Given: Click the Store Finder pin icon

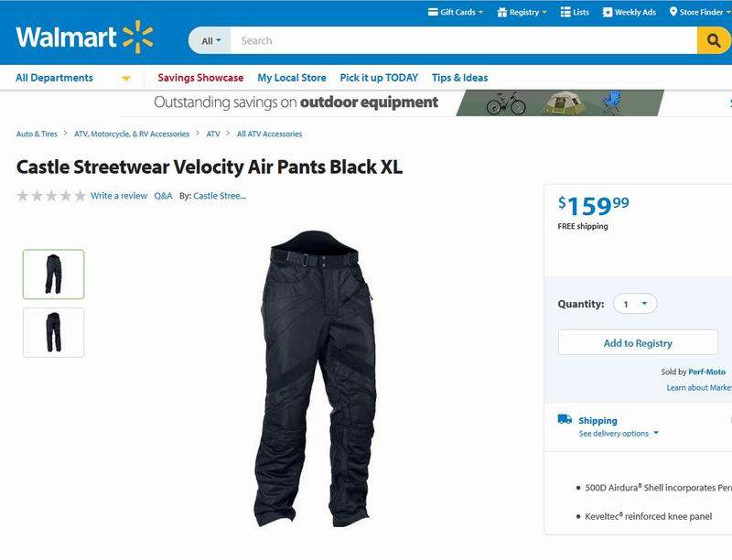Looking at the screenshot, I should [x=673, y=12].
